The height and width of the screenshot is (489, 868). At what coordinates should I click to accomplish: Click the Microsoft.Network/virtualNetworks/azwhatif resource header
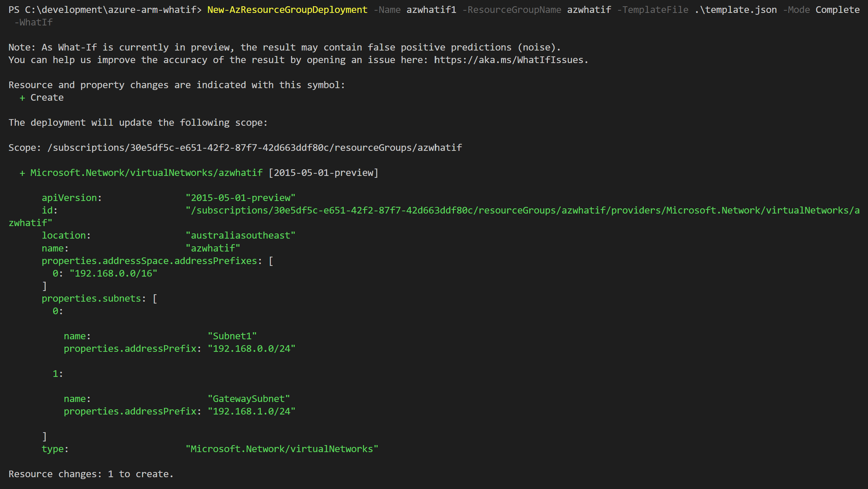pos(147,173)
